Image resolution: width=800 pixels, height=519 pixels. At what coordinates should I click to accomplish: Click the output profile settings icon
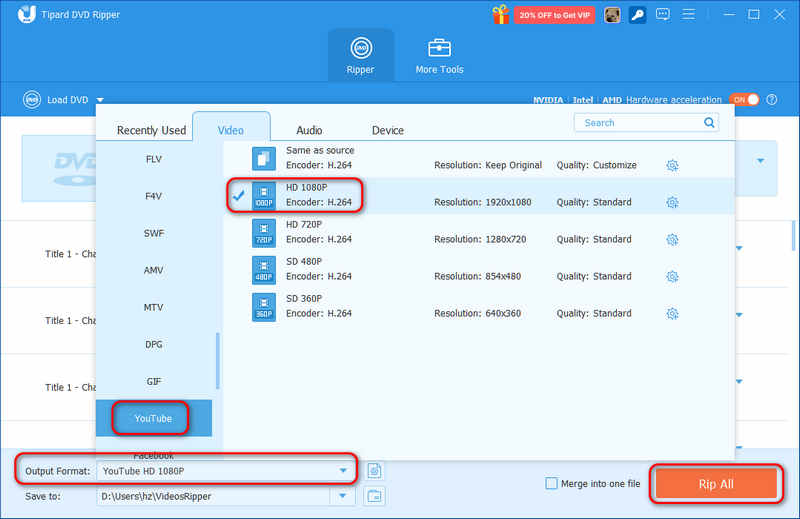point(374,471)
